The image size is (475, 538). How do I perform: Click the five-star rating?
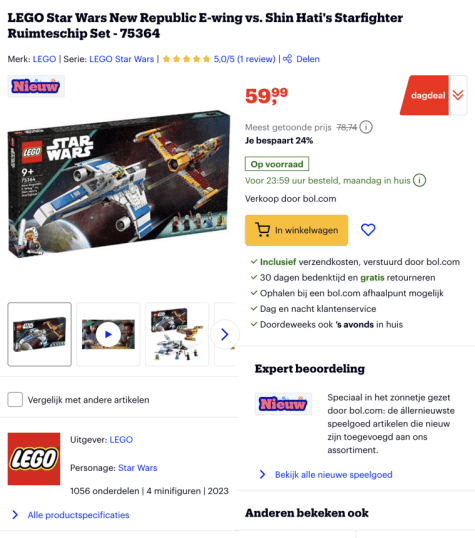186,59
